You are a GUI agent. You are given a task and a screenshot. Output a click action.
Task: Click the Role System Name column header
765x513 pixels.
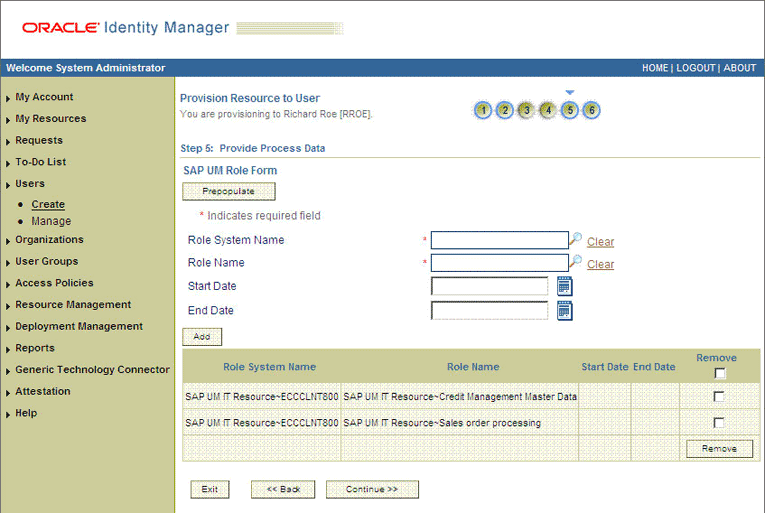point(269,367)
